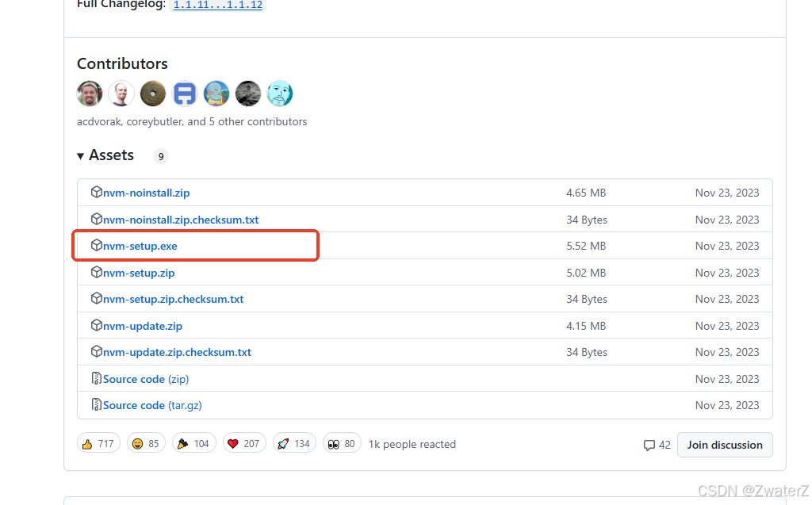Toggle eyes reaction with 80
Viewport: 812px width, 505px height.
342,444
